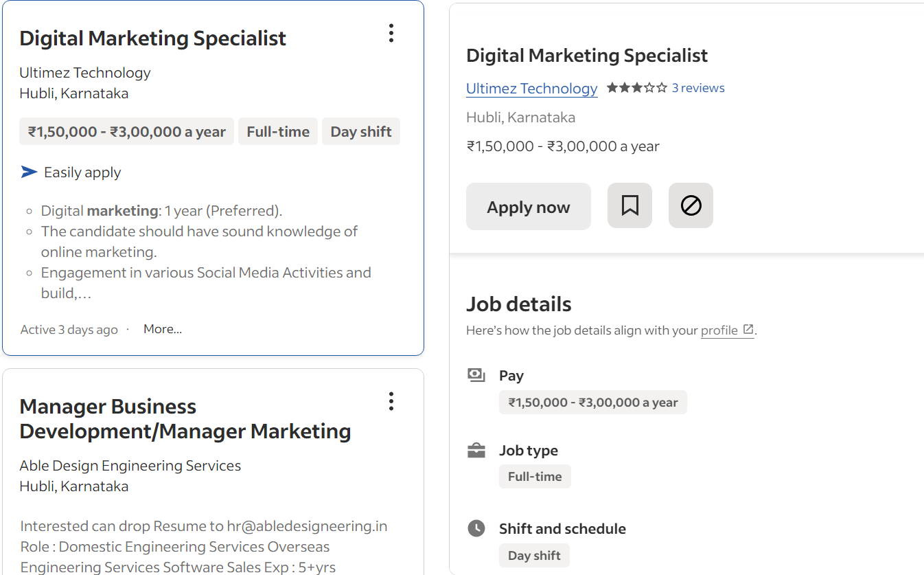Click the Pay banknote icon
This screenshot has width=924, height=575.
[x=476, y=375]
